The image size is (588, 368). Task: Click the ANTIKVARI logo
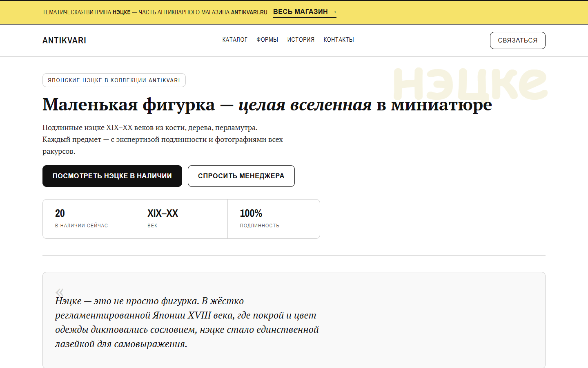pyautogui.click(x=64, y=40)
